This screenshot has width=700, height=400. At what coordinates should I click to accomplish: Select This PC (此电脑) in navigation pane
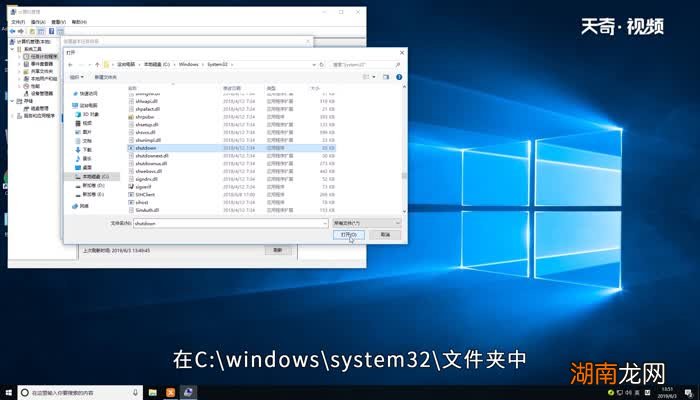click(85, 105)
